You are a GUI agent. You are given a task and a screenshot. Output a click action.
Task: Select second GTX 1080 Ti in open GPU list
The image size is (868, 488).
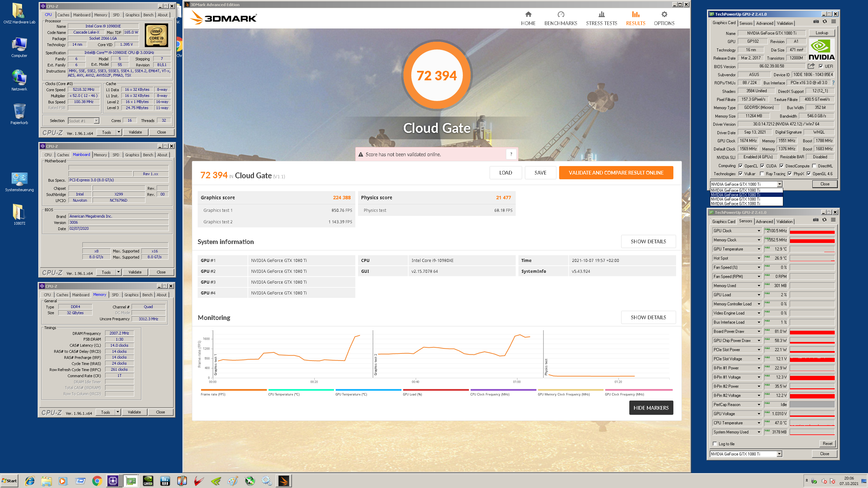(x=747, y=195)
